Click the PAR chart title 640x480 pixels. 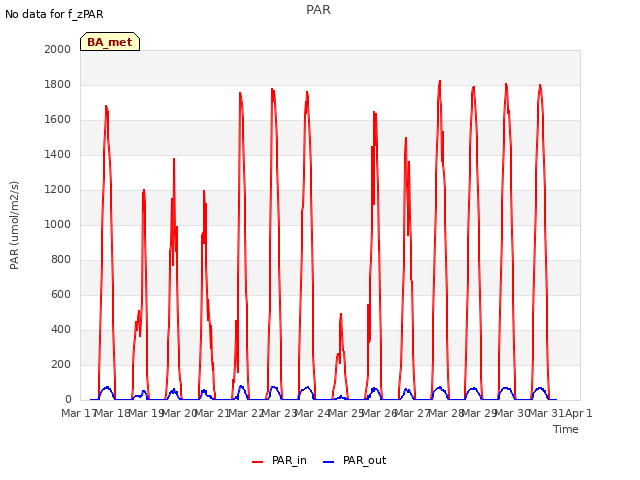click(x=318, y=10)
